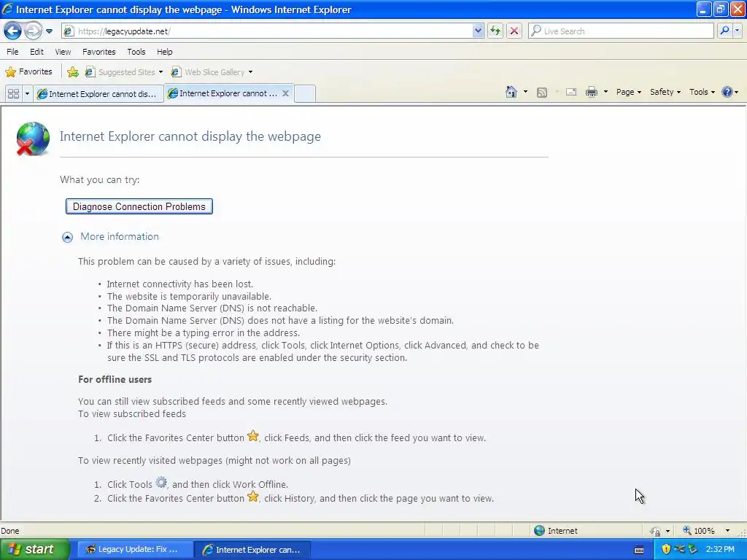Click the Start button
The height and width of the screenshot is (560, 747).
[35, 550]
